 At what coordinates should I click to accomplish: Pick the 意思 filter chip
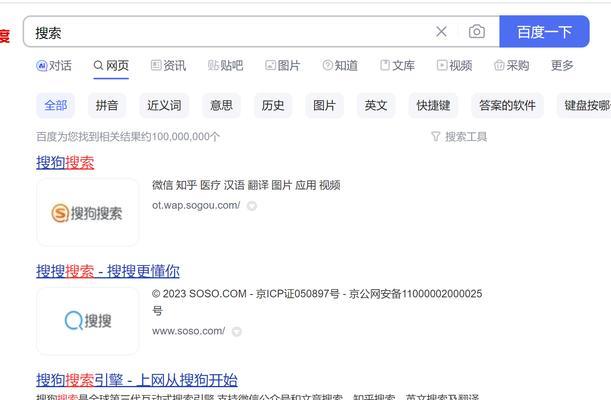221,105
